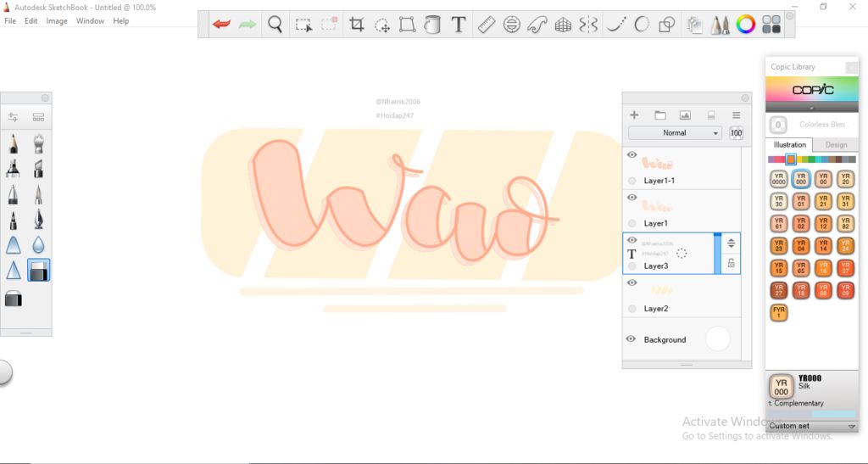Hide the Background layer

(631, 338)
